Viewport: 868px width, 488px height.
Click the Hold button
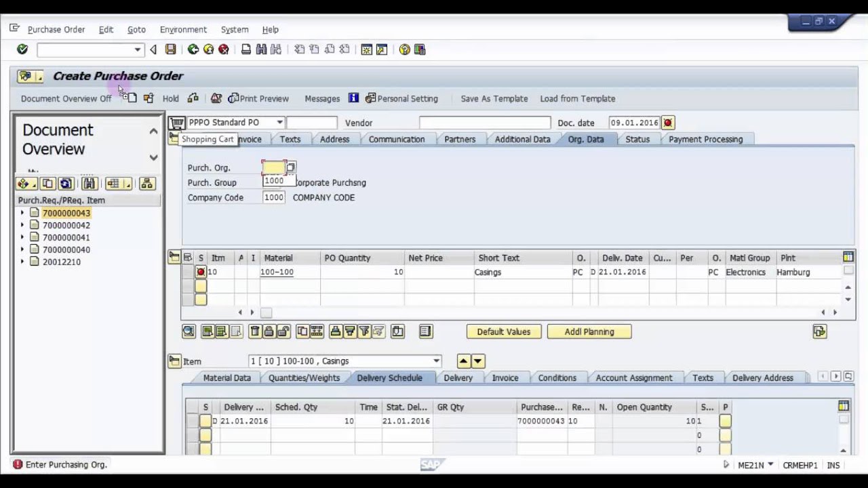[x=171, y=98]
